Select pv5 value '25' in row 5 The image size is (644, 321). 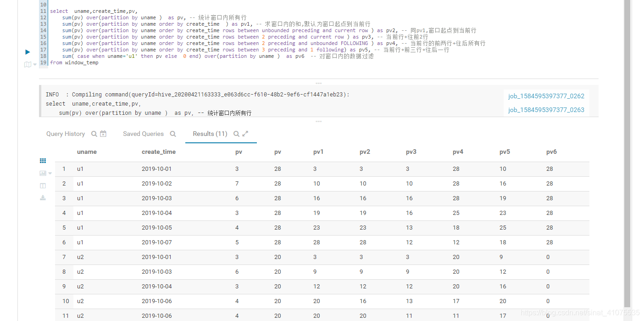(503, 227)
